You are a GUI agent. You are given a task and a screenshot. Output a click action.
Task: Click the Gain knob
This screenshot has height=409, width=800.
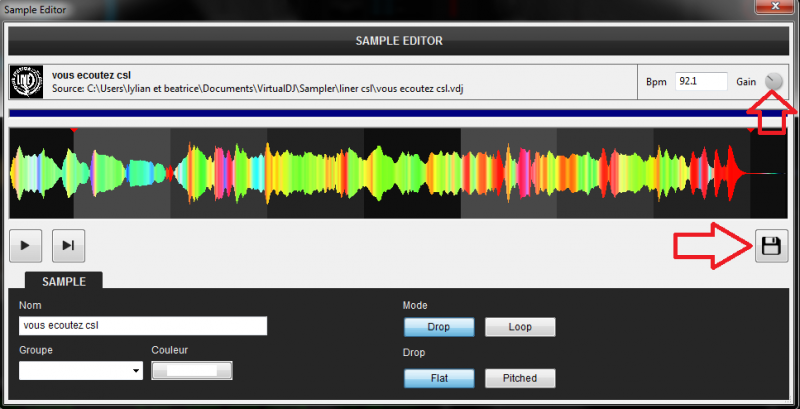pos(774,81)
